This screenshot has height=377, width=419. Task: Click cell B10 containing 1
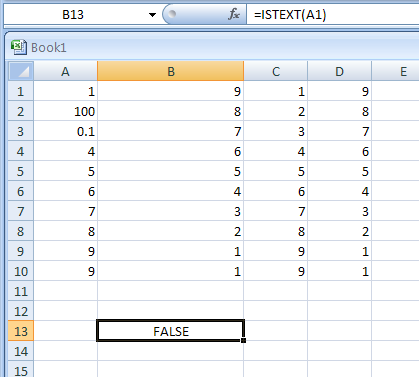click(x=171, y=271)
